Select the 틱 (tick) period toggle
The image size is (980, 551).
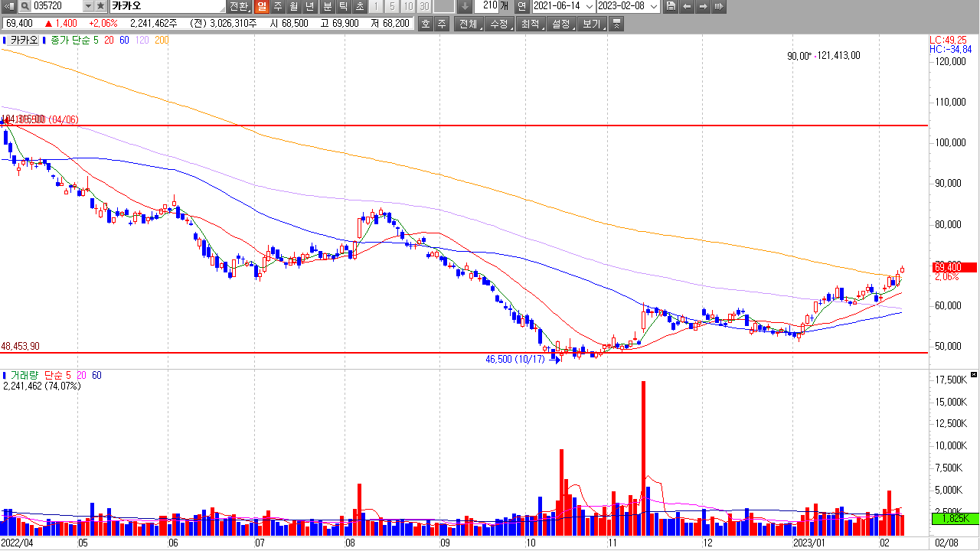[344, 6]
